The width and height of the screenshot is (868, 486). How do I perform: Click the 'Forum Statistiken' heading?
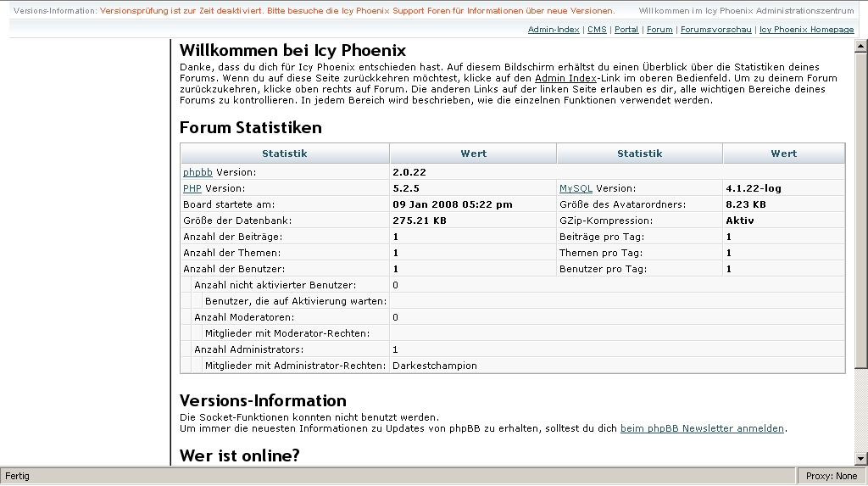click(251, 128)
